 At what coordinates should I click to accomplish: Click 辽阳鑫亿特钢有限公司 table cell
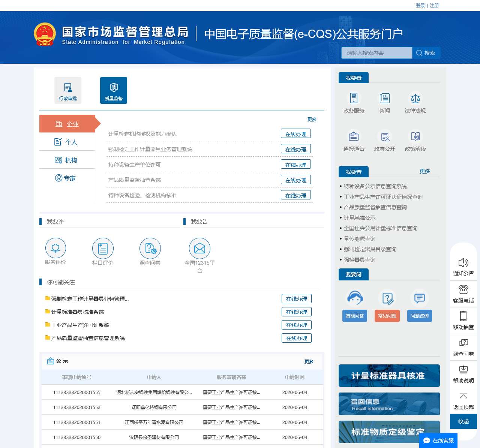pos(154,408)
